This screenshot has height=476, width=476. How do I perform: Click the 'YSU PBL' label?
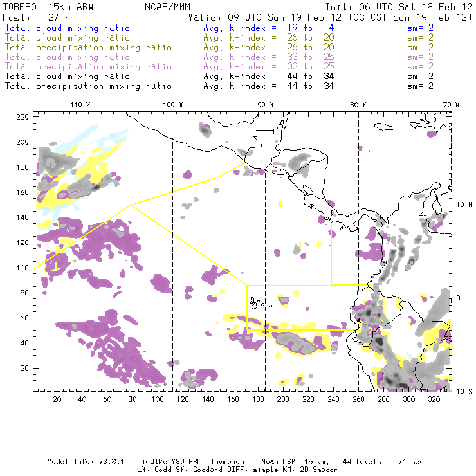[x=187, y=462]
